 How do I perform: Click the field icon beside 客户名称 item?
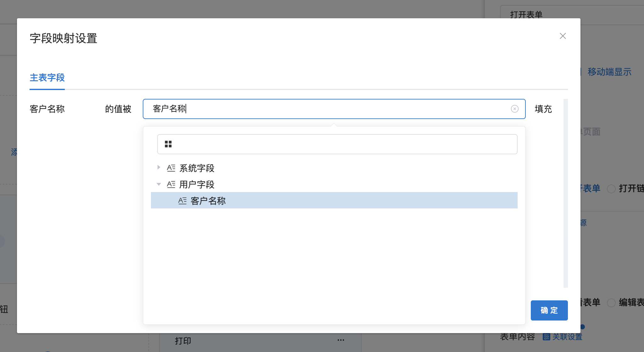[182, 201]
